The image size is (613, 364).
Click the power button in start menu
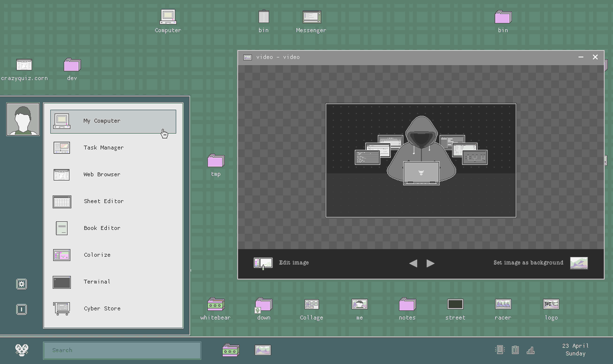click(x=21, y=309)
